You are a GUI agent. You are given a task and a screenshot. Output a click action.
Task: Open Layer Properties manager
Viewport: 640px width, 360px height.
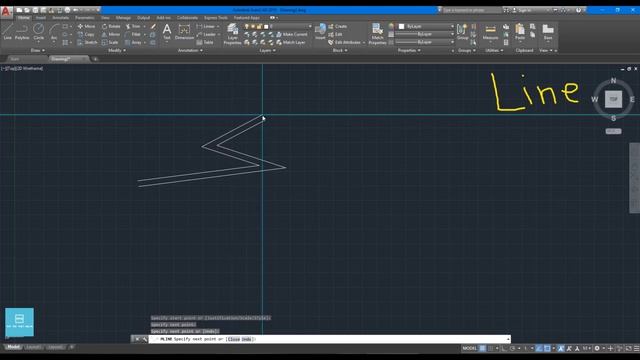233,33
